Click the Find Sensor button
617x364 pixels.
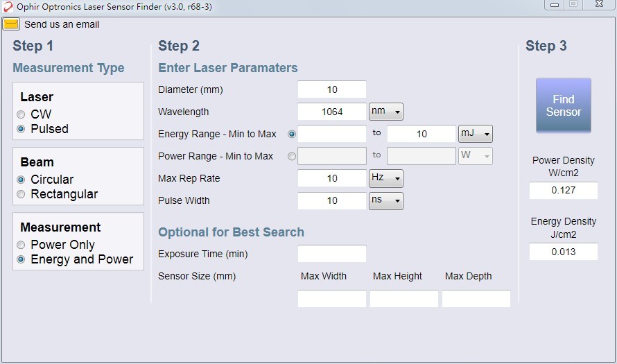564,105
